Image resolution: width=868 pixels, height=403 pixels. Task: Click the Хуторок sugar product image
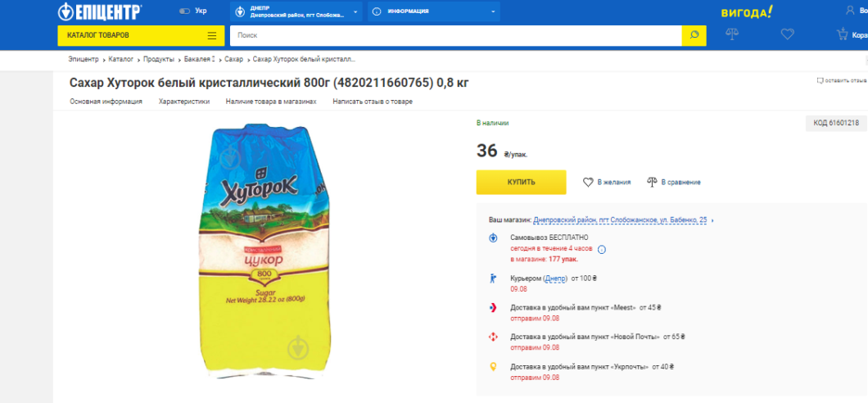tap(256, 250)
